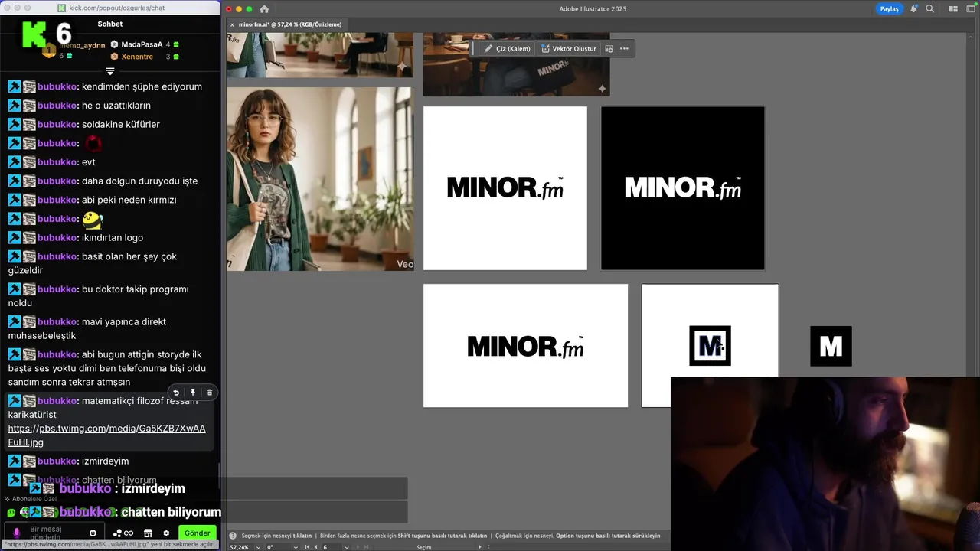This screenshot has height=551, width=980.
Task: Click kick.com/popout/ozgurles/chat window title
Action: click(x=116, y=8)
